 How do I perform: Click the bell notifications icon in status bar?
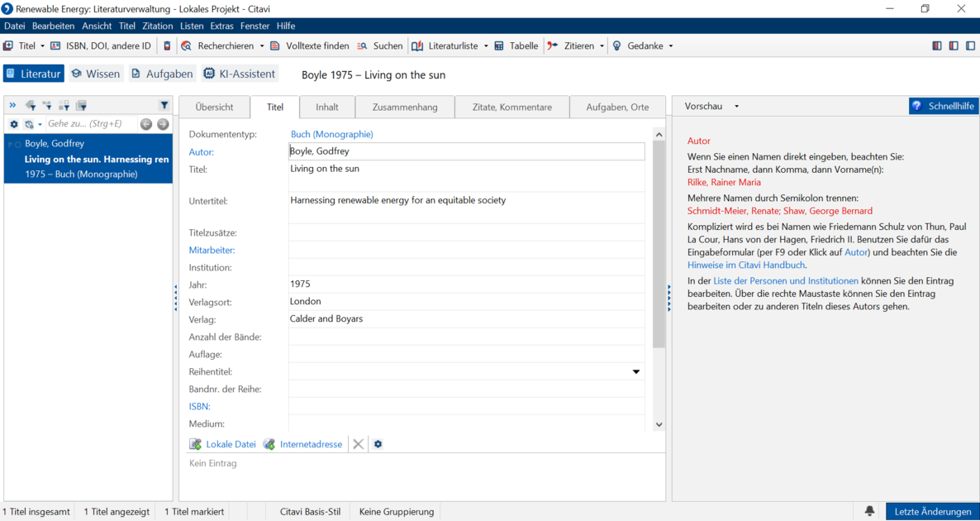[x=869, y=511]
